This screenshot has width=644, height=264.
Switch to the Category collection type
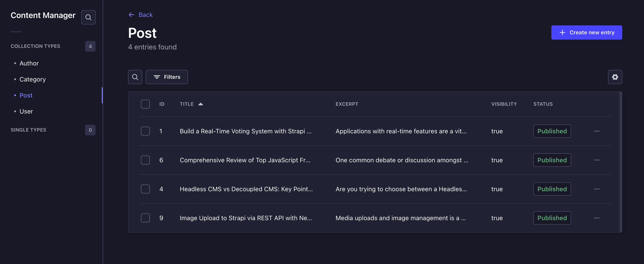tap(32, 79)
